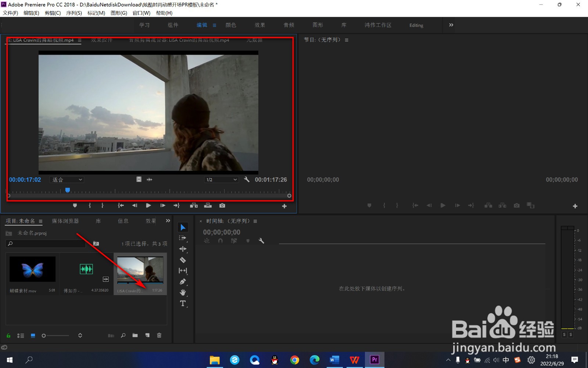
Task: Click the Project panel search field
Action: (46, 244)
